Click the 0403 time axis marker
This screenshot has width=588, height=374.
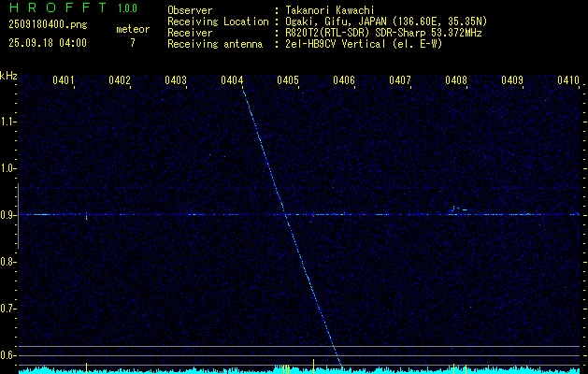(176, 79)
